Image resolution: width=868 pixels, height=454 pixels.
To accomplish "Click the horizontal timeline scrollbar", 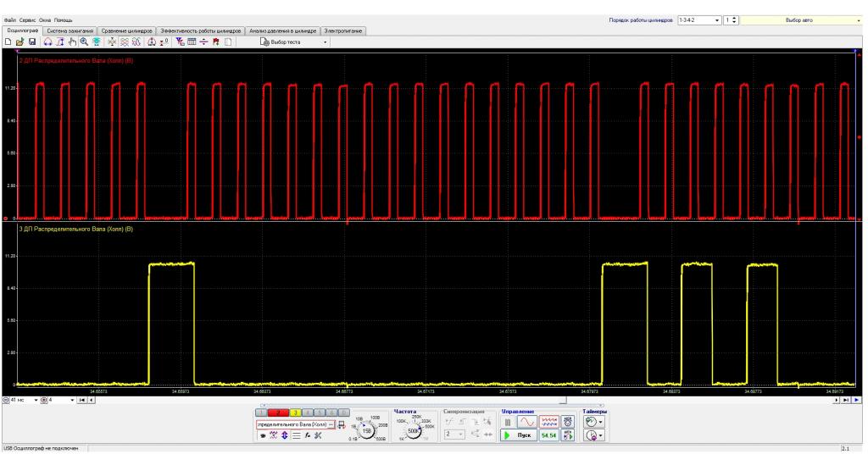I will click(x=464, y=400).
